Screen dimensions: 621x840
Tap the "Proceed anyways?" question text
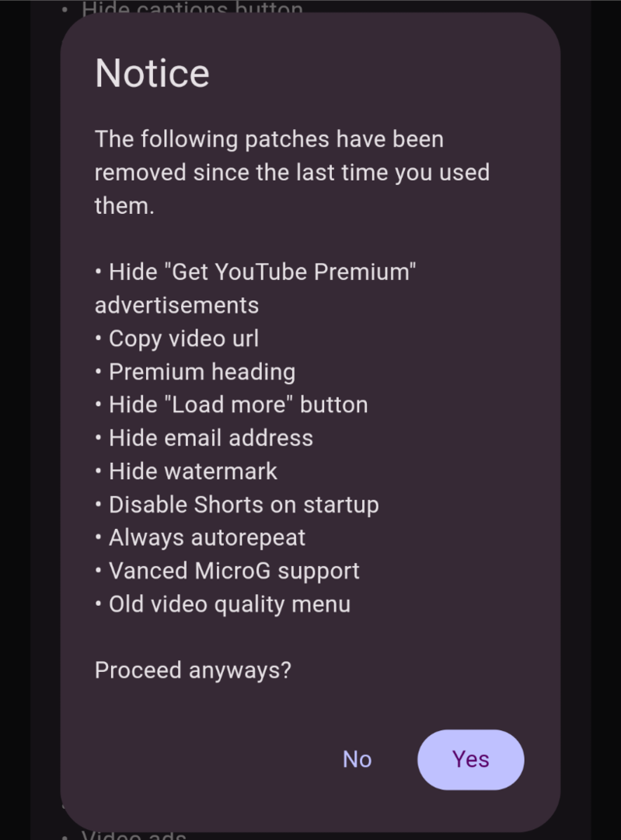click(193, 670)
